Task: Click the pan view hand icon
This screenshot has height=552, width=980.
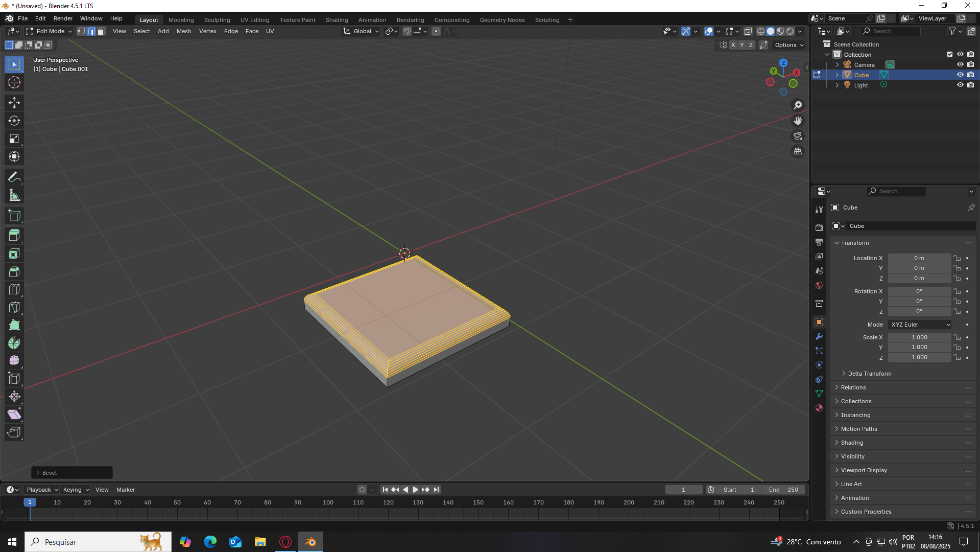Action: [798, 121]
